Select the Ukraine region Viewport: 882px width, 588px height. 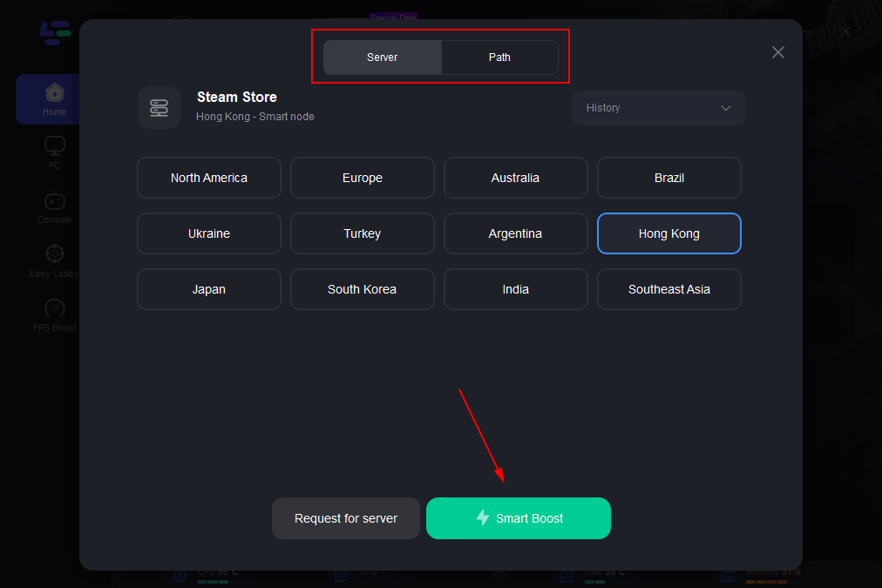point(208,233)
